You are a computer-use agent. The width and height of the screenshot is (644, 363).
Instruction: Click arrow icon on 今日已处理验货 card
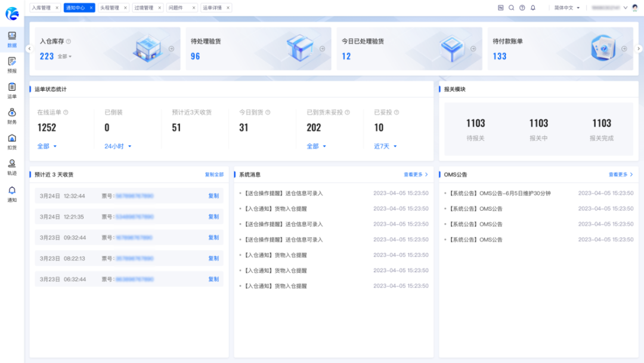473,48
